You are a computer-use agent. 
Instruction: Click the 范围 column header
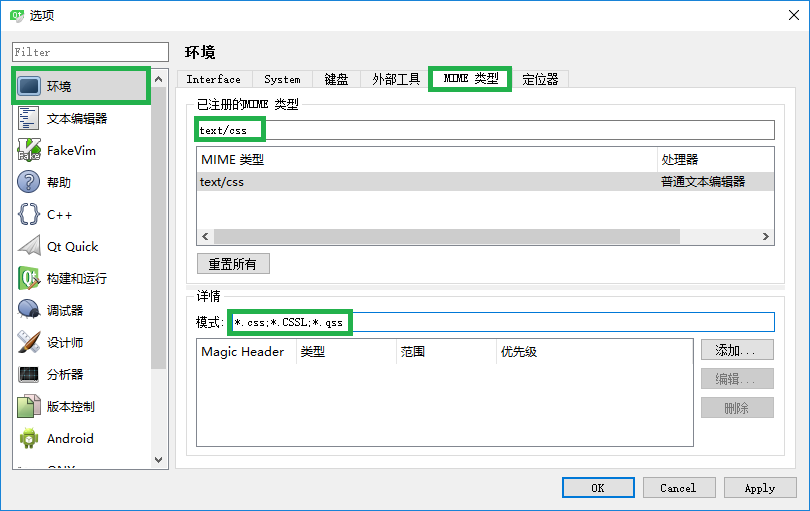(446, 352)
